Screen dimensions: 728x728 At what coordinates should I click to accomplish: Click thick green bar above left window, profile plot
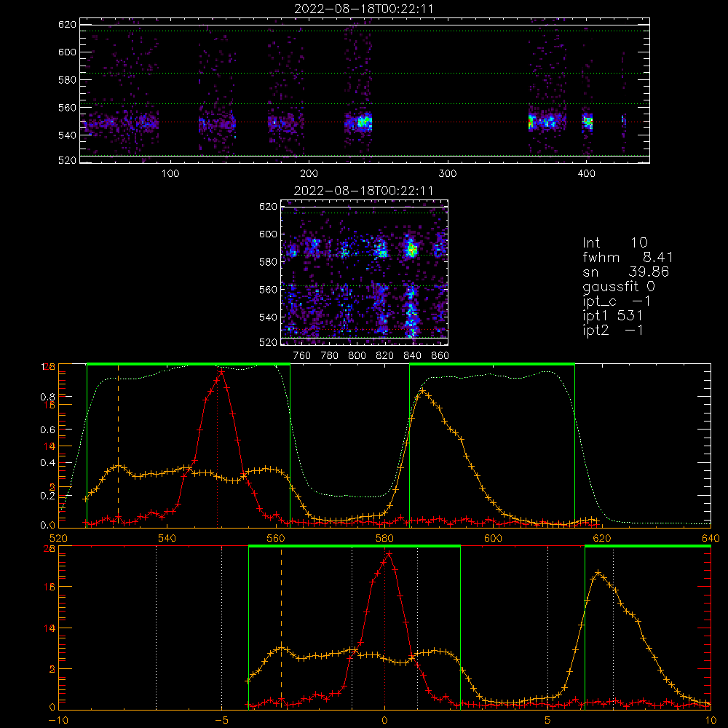click(x=189, y=364)
